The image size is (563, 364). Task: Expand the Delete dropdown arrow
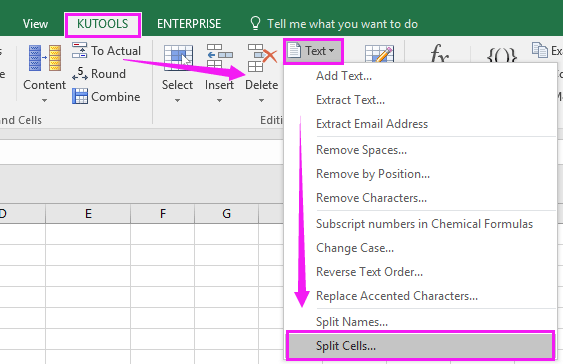(x=261, y=101)
